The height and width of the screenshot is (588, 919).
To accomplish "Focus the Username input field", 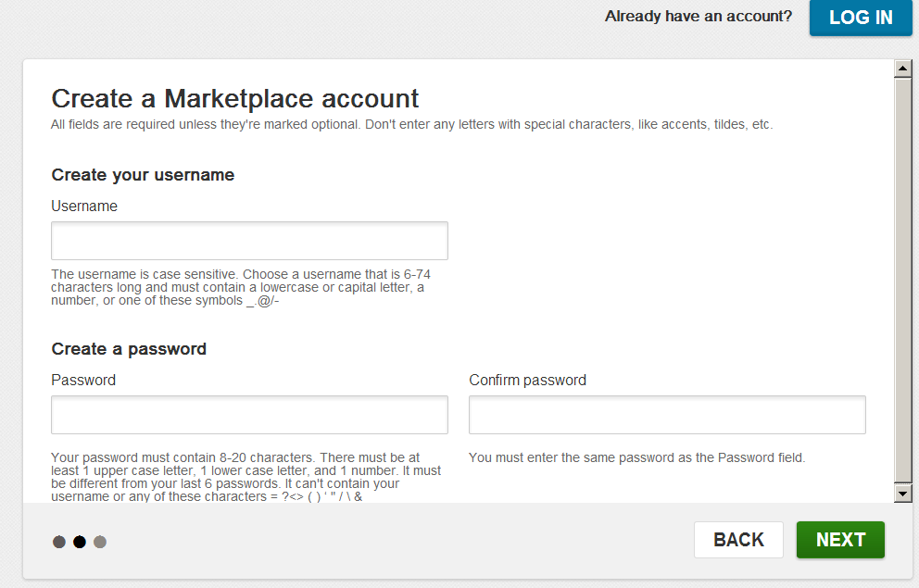I will pos(249,241).
